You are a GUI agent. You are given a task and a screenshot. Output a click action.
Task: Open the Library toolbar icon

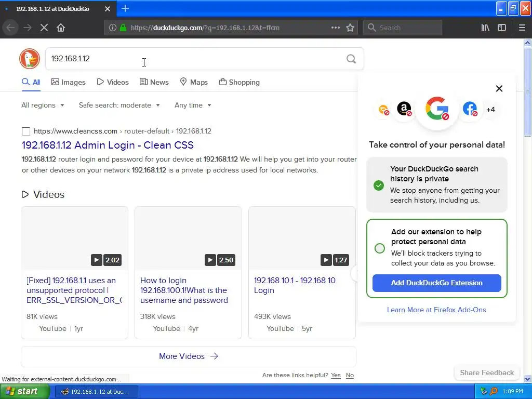coord(485,28)
